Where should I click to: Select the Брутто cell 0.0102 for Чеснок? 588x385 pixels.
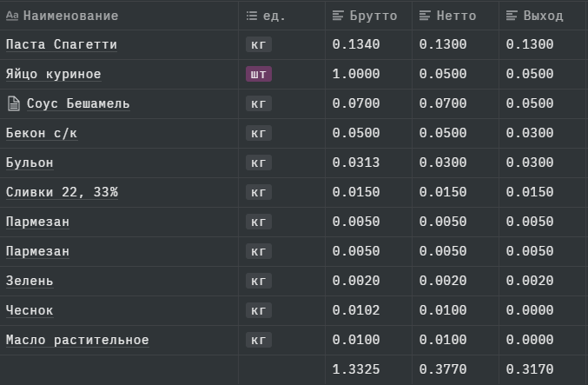[x=354, y=310]
